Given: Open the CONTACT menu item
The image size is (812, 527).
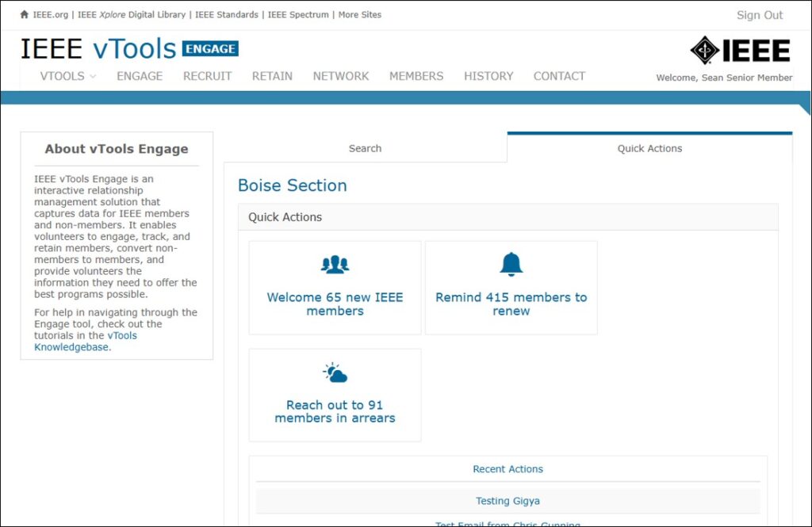Looking at the screenshot, I should click(559, 76).
